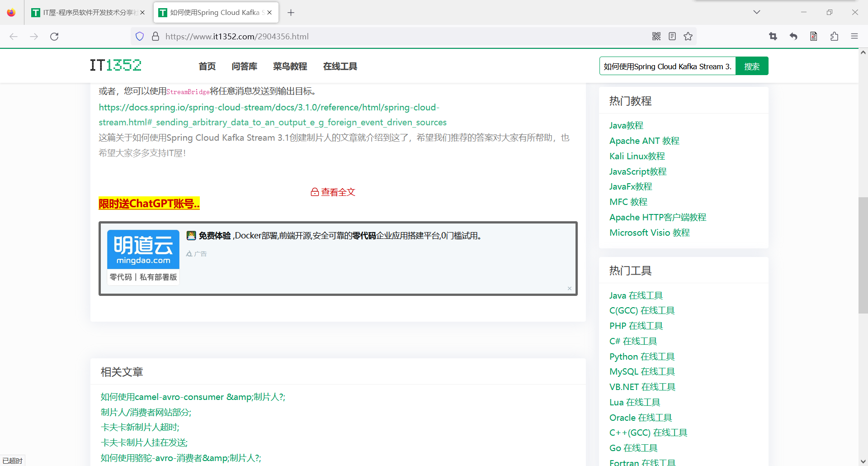This screenshot has width=868, height=466.
Task: Open related article 卡夫卡新制片人超时
Action: (140, 427)
